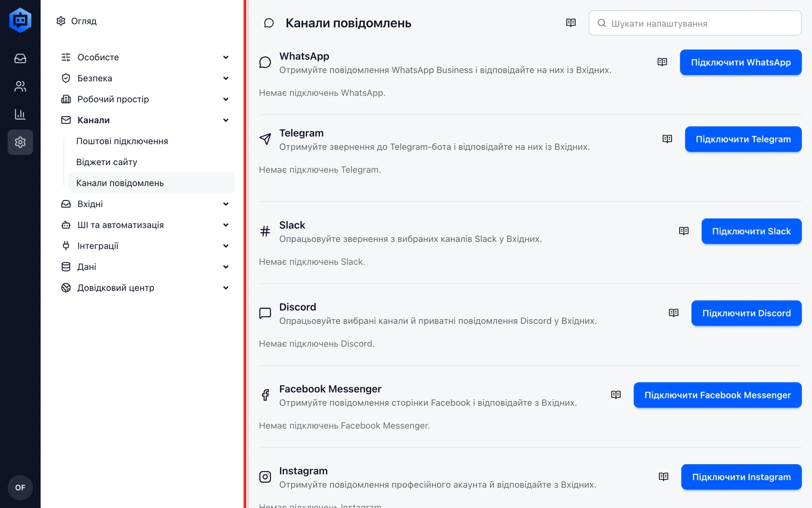Viewport: 812px width, 508px height.
Task: Select Поштові підключення submenu item
Action: 122,141
